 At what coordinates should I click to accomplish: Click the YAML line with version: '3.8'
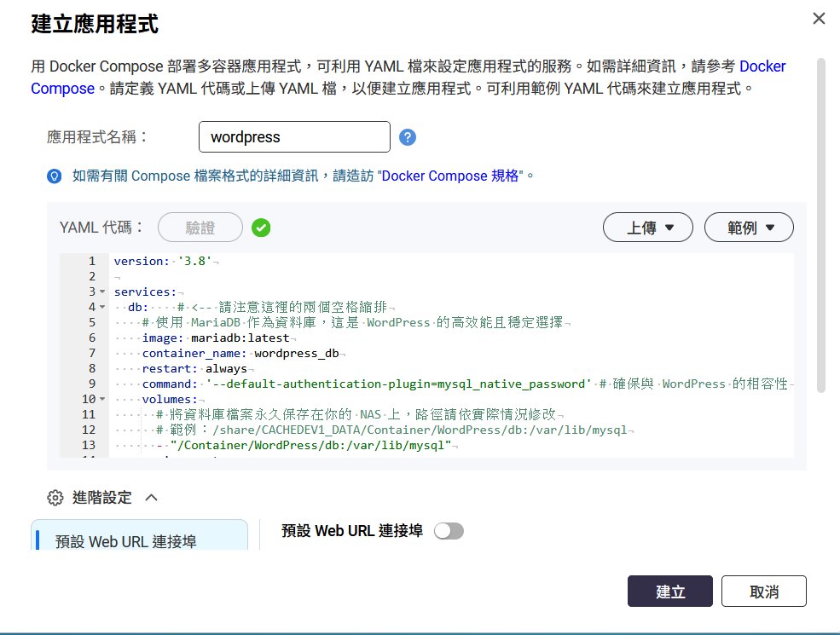coord(163,262)
